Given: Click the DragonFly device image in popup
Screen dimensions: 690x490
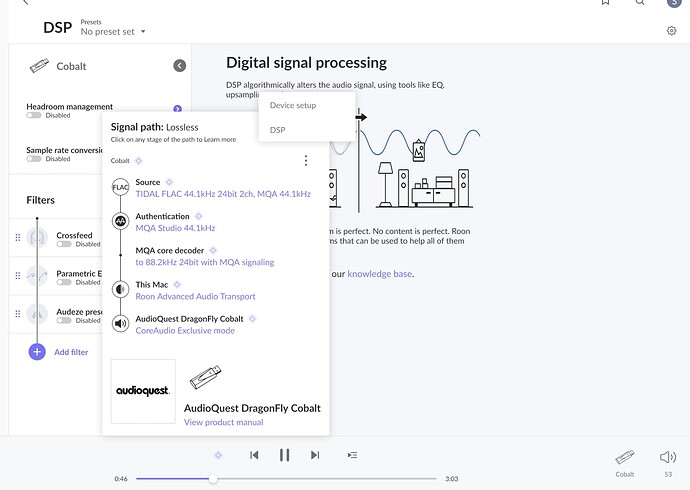Looking at the screenshot, I should pyautogui.click(x=206, y=377).
